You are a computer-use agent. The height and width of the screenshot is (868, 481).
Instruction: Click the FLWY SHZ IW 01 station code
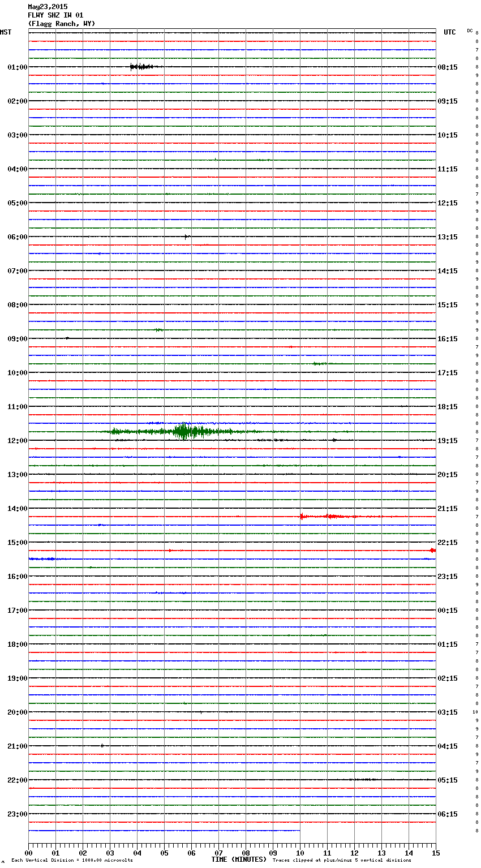55,15
